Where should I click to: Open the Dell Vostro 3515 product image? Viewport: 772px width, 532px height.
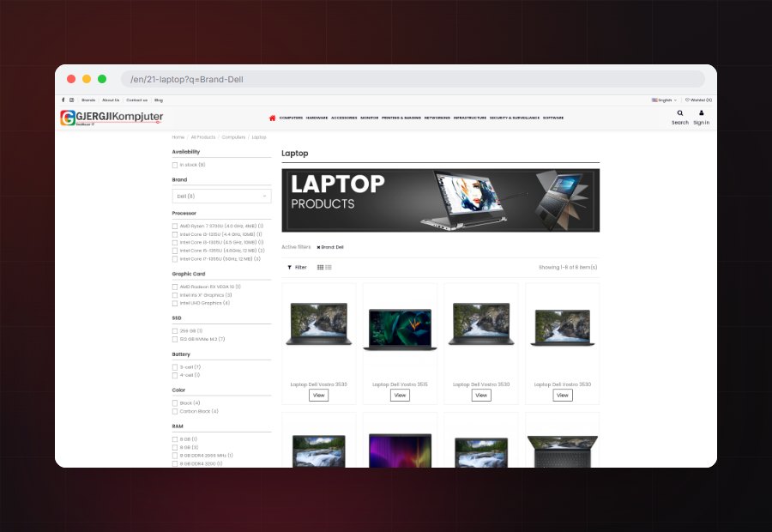click(400, 329)
